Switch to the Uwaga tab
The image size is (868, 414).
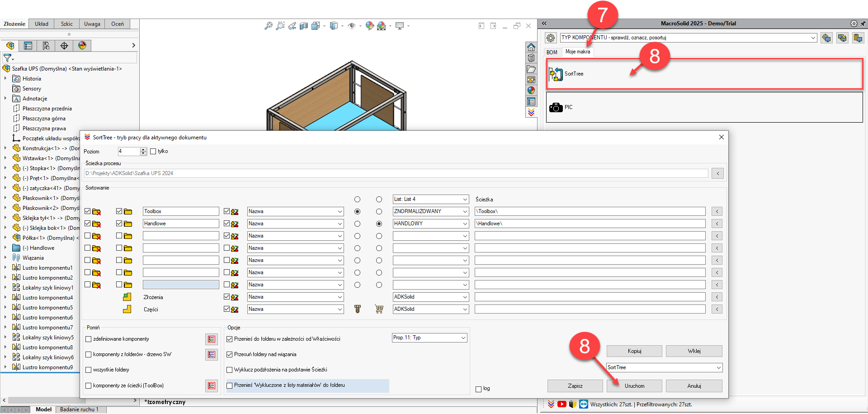[92, 24]
